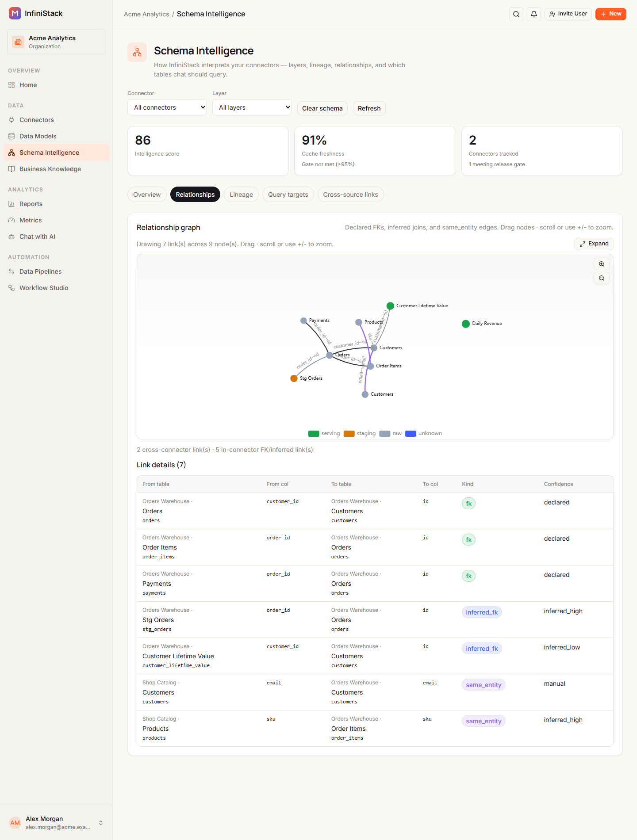This screenshot has height=840, width=637.
Task: Click the Business Knowledge book icon
Action: pyautogui.click(x=12, y=169)
